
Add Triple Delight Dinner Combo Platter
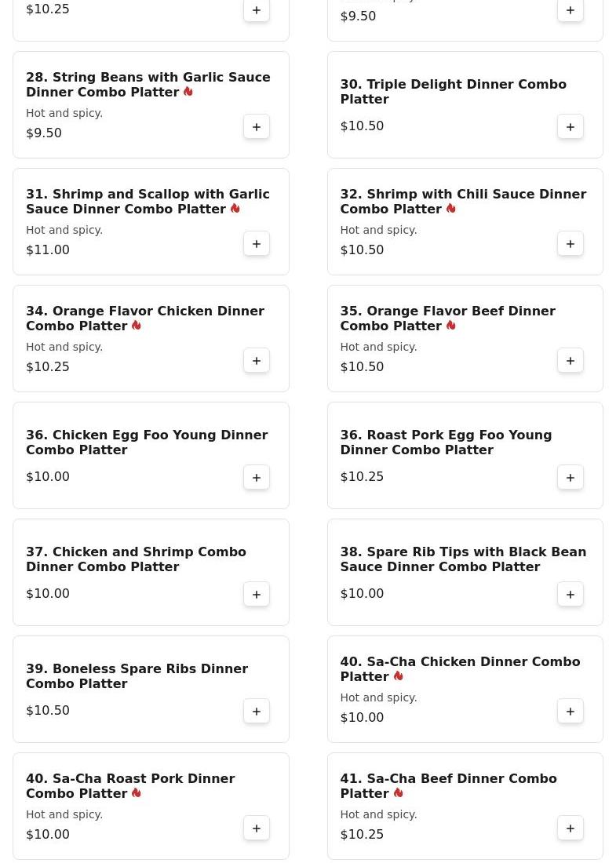click(570, 127)
